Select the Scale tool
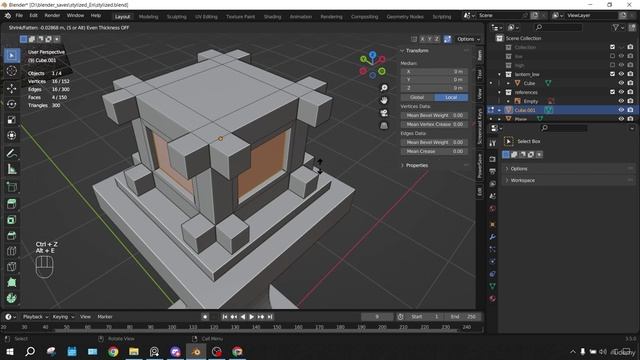This screenshot has width=640, height=360. coord(12,120)
